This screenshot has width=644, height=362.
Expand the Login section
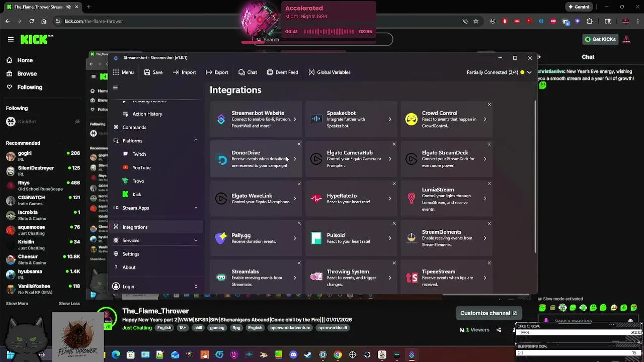tap(196, 287)
